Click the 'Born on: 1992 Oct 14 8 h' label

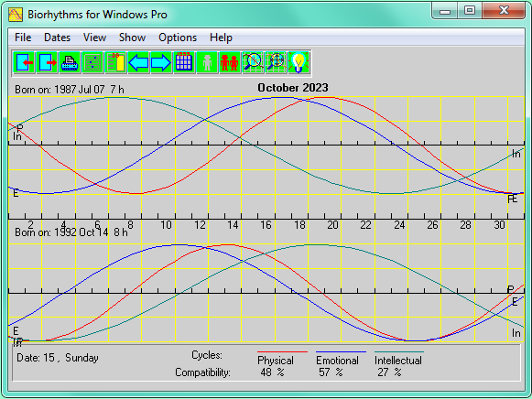pyautogui.click(x=71, y=232)
